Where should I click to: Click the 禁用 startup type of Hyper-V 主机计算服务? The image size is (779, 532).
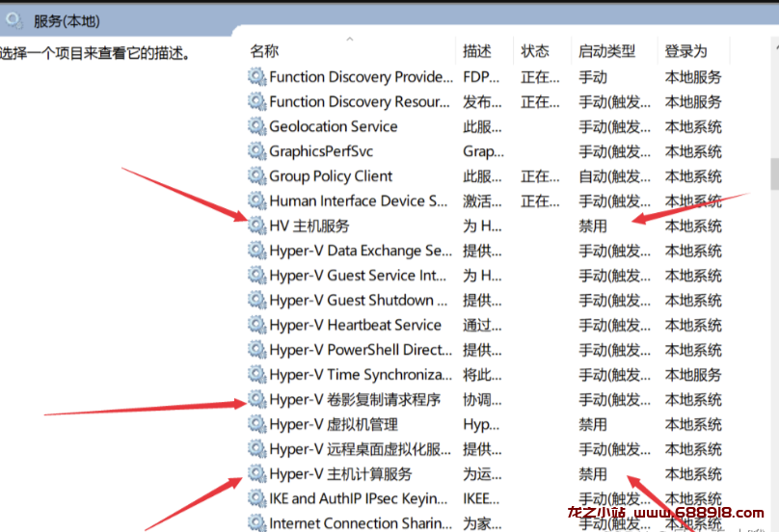[593, 474]
